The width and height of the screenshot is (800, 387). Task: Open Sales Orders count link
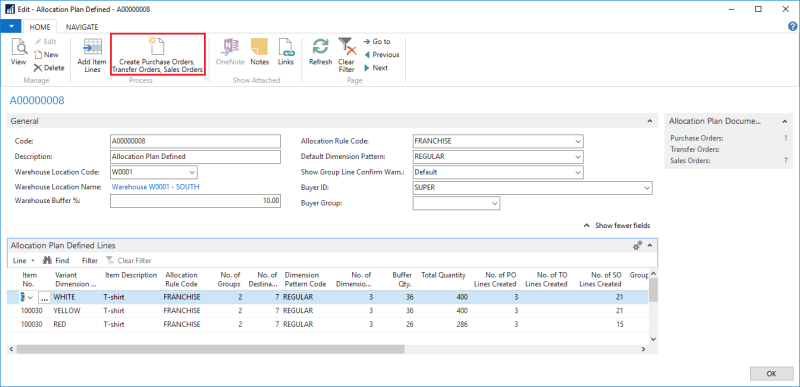[x=786, y=161]
